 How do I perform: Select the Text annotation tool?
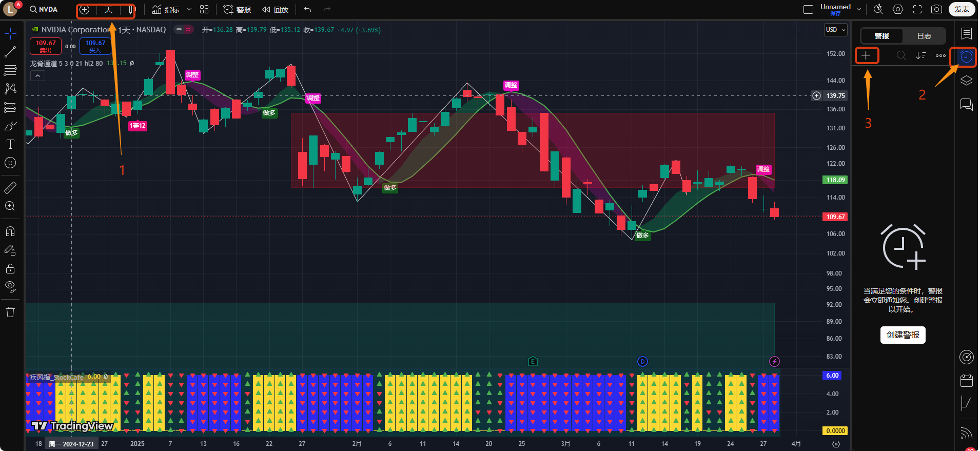point(10,144)
